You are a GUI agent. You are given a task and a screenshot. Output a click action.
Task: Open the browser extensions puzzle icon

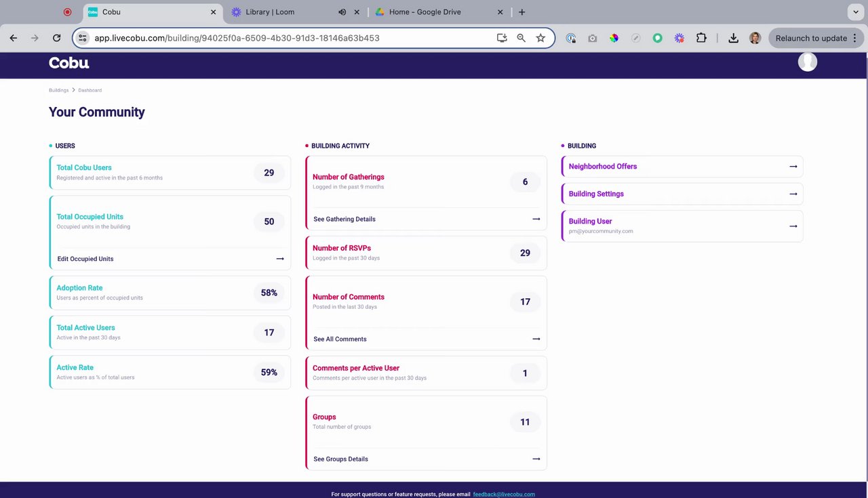701,39
